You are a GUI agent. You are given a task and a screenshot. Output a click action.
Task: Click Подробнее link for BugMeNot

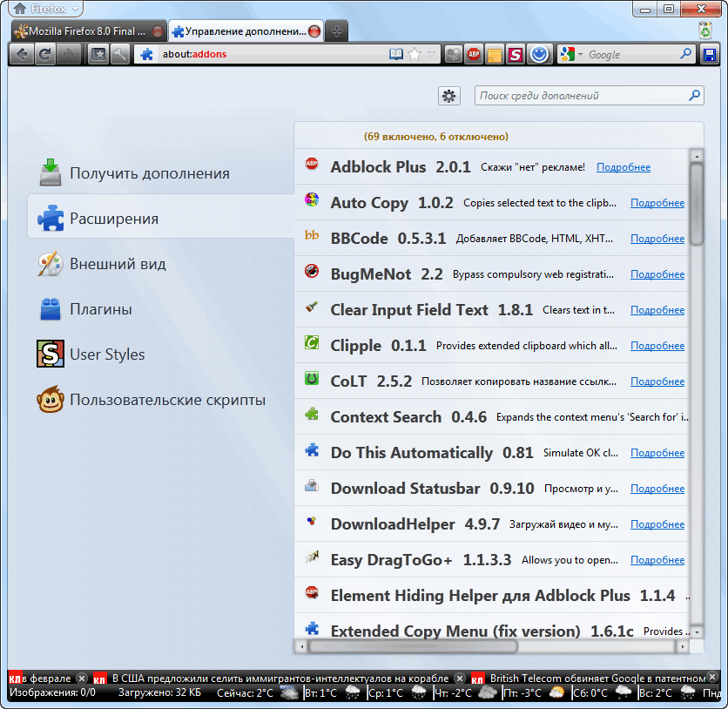[657, 274]
